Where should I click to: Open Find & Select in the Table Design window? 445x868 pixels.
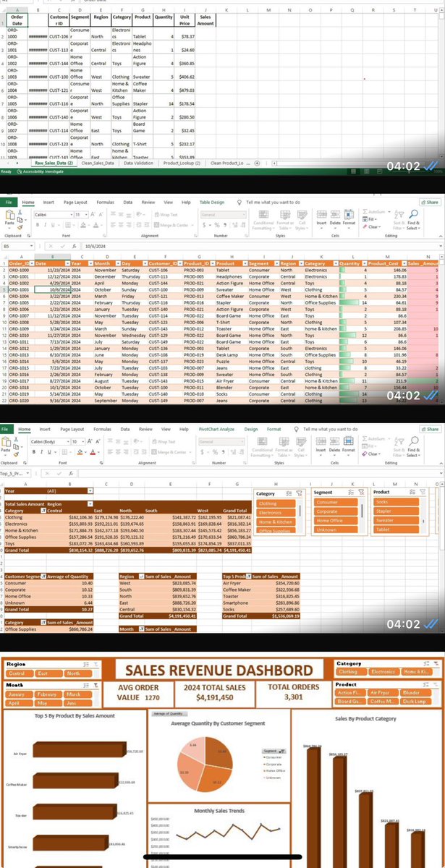[x=414, y=220]
